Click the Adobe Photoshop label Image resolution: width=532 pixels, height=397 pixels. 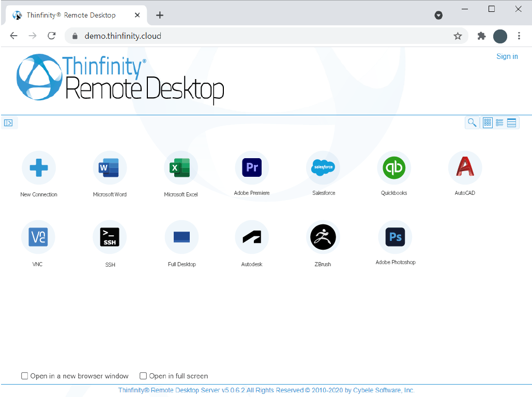point(396,262)
